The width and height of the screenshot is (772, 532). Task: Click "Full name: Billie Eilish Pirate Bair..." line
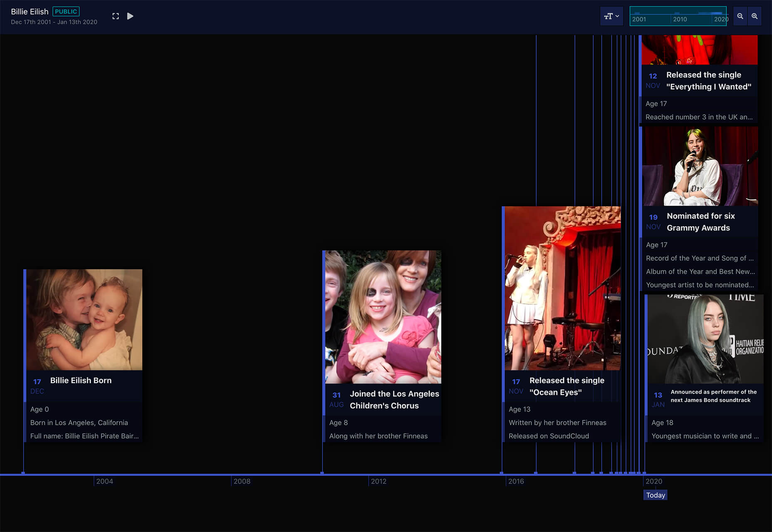84,436
